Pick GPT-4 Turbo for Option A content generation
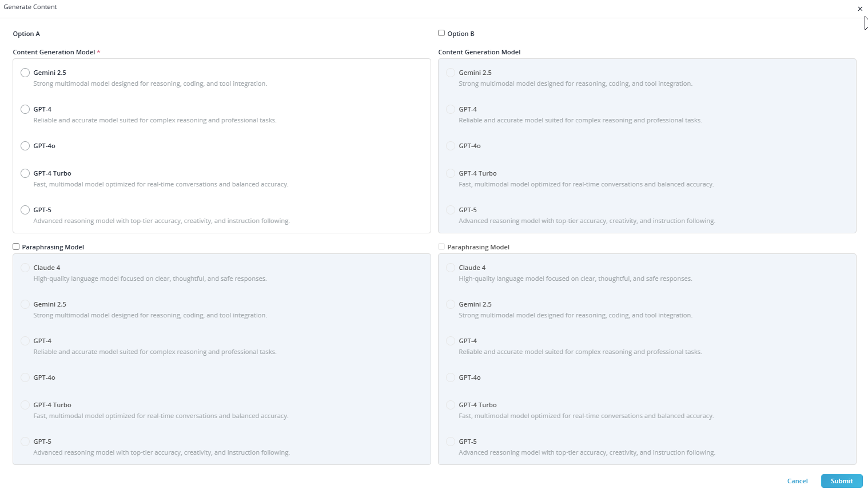The height and width of the screenshot is (493, 868). (25, 173)
